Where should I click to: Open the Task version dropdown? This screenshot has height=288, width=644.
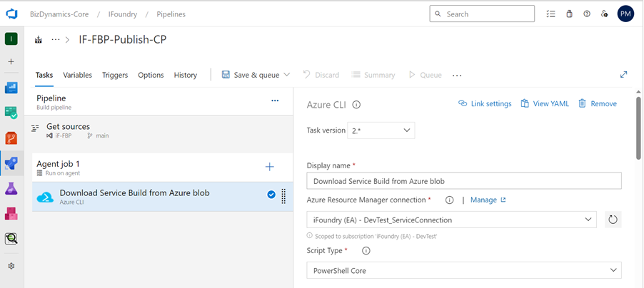(x=381, y=130)
